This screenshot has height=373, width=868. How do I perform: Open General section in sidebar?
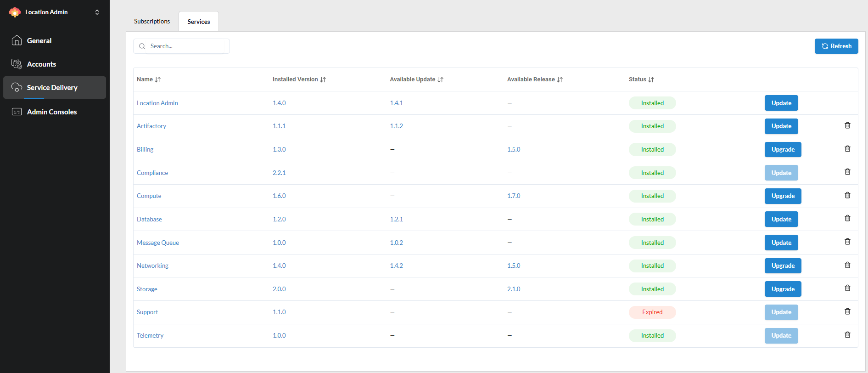[x=39, y=41]
